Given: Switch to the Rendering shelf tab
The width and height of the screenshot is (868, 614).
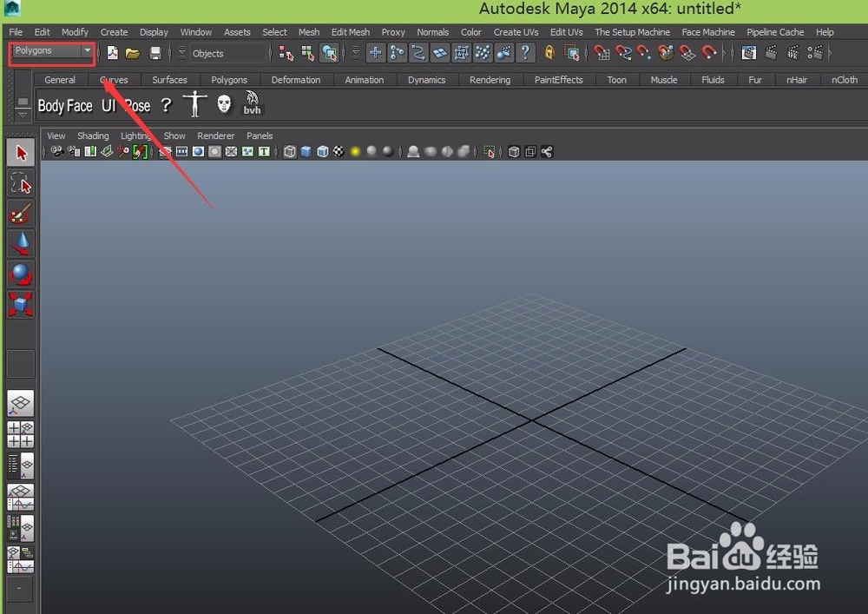Looking at the screenshot, I should pyautogui.click(x=490, y=80).
